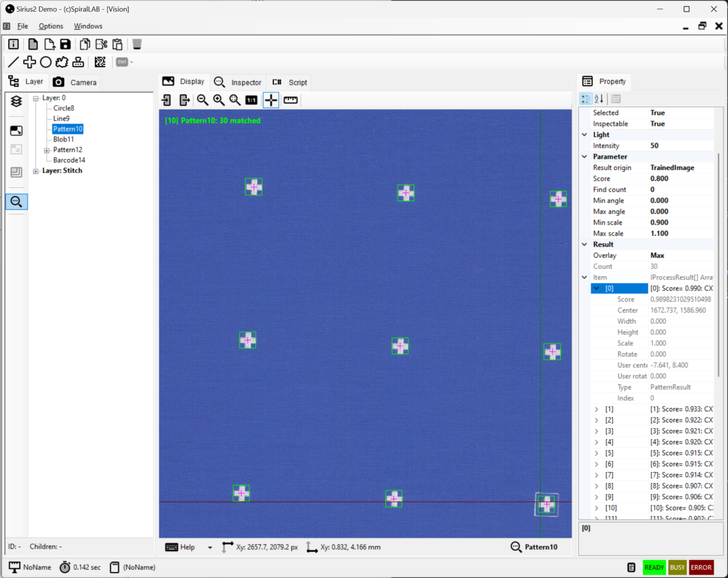
Task: Click the Cross pattern tool icon
Action: pos(29,62)
